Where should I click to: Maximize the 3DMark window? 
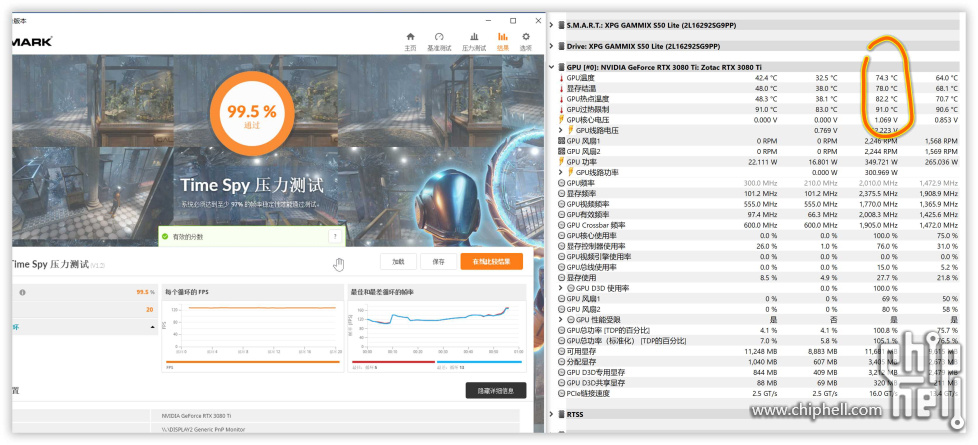(513, 21)
